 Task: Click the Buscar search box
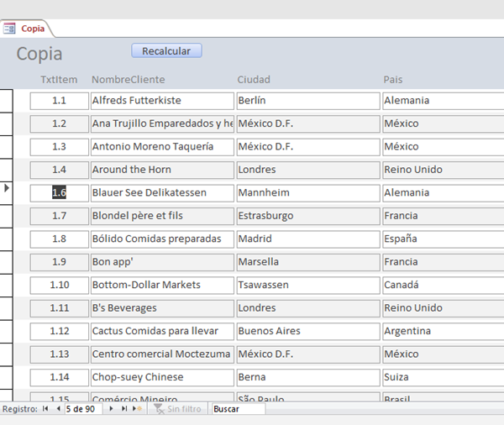tap(238, 409)
